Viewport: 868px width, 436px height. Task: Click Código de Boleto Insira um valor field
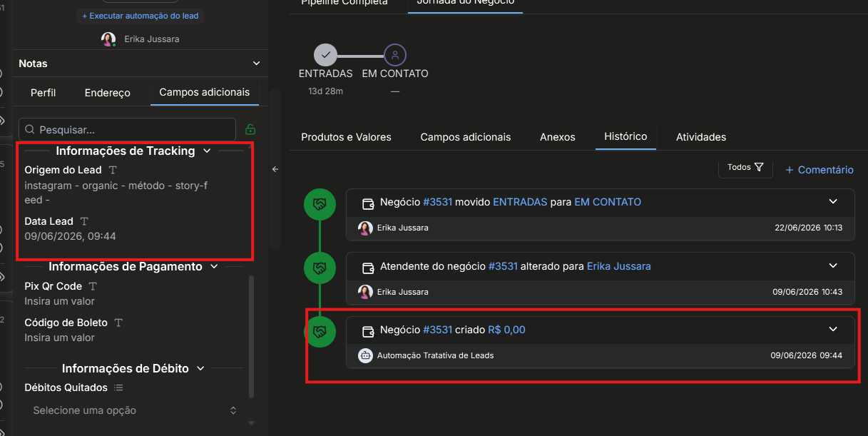pos(59,338)
